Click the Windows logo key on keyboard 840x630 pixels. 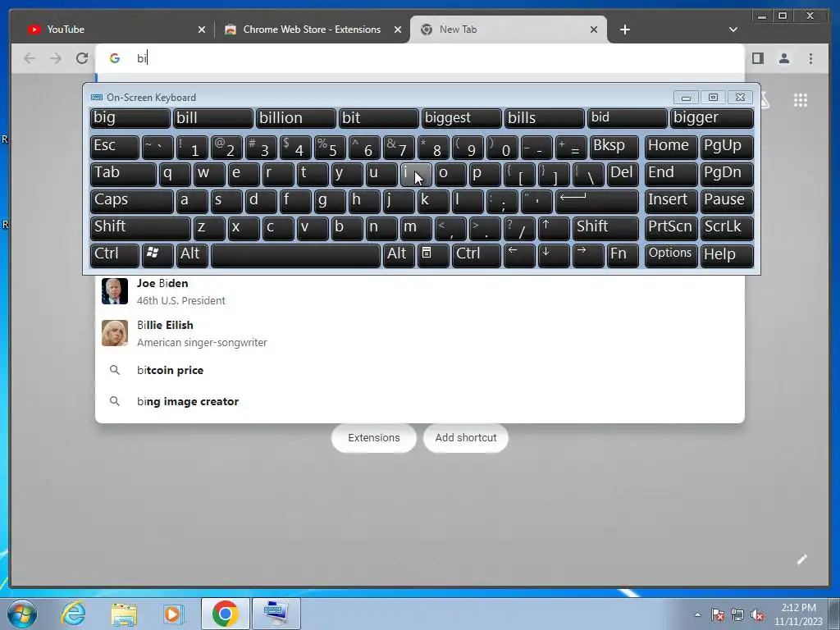[157, 256]
